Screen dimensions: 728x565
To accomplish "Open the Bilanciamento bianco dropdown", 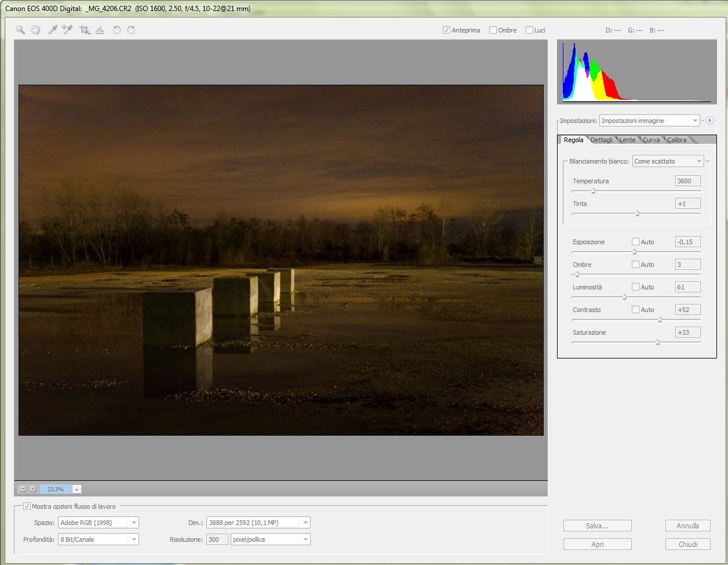I will click(668, 161).
